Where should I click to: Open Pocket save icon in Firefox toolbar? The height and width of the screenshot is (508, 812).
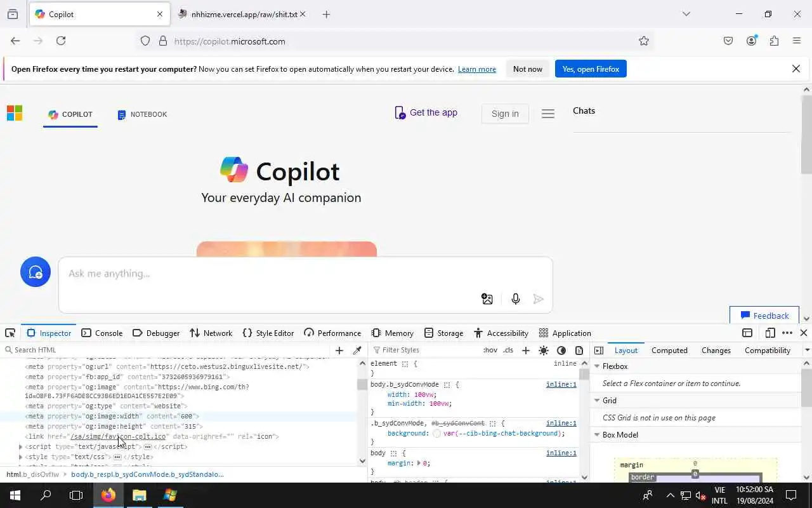point(728,41)
